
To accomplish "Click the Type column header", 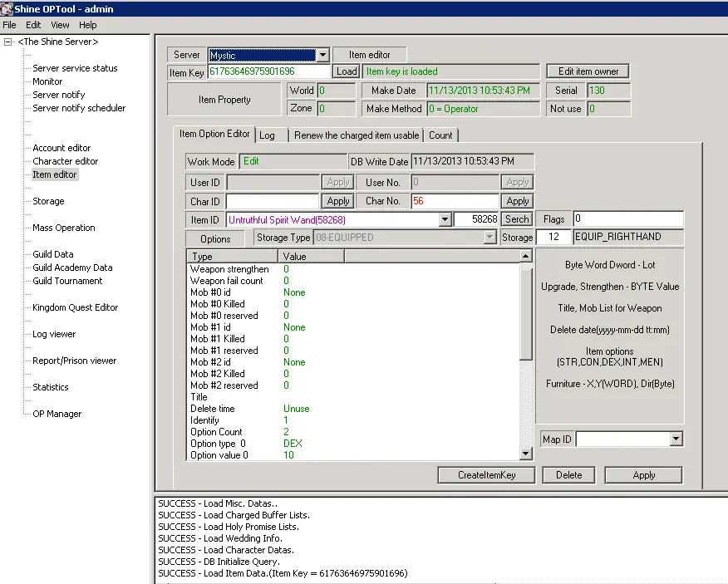I will pyautogui.click(x=232, y=256).
